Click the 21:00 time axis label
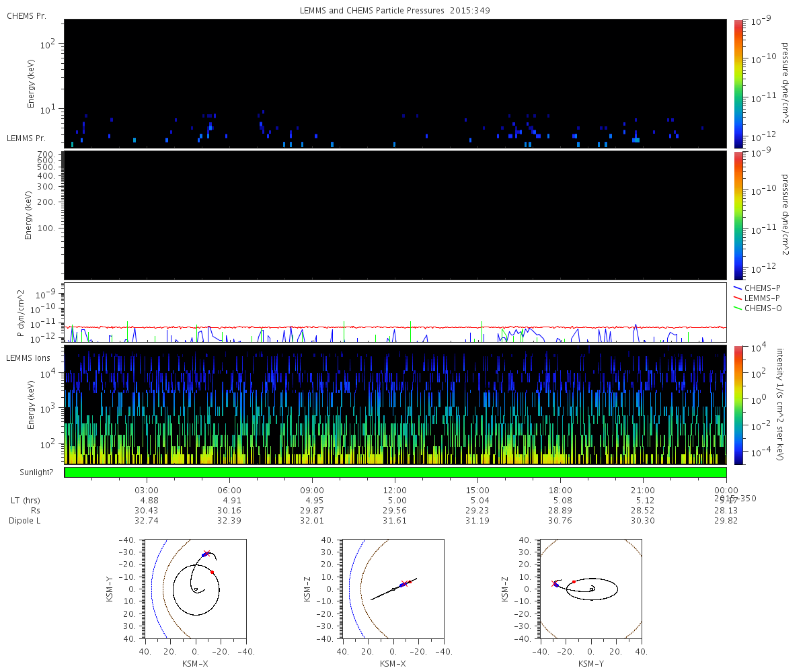Image resolution: width=807 pixels, height=672 pixels. tap(644, 490)
